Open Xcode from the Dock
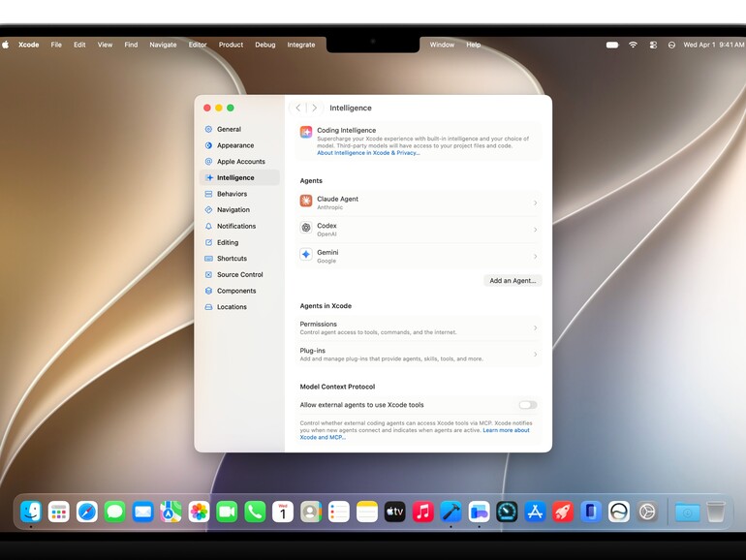This screenshot has height=560, width=746. click(451, 512)
